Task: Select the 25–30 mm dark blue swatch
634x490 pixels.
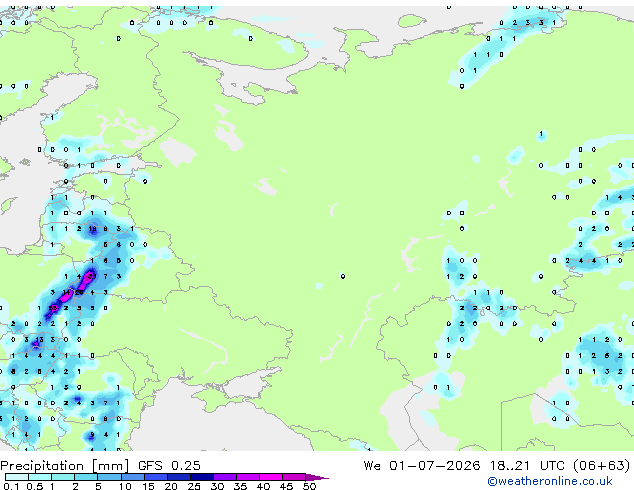Action: pos(201,477)
